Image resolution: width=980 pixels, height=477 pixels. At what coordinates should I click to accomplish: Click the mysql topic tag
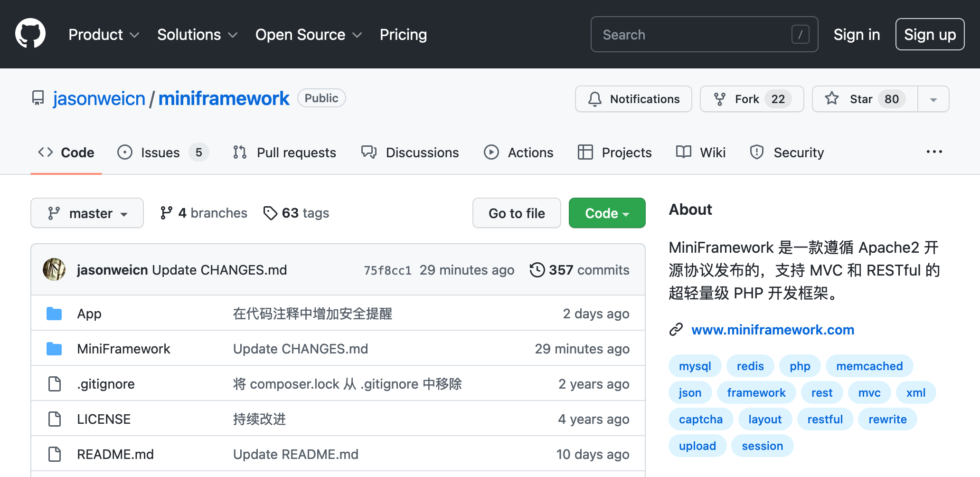pos(695,366)
